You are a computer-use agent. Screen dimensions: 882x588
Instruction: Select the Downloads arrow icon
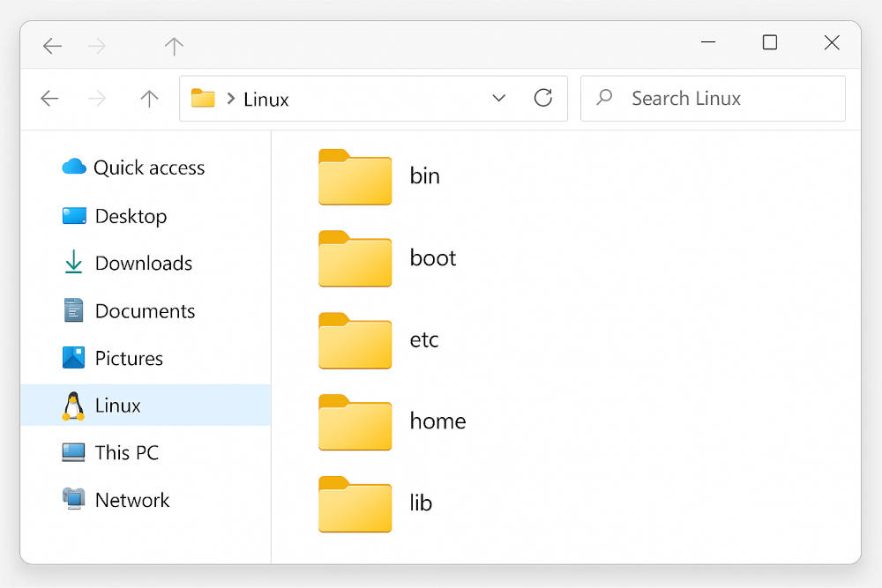tap(73, 263)
